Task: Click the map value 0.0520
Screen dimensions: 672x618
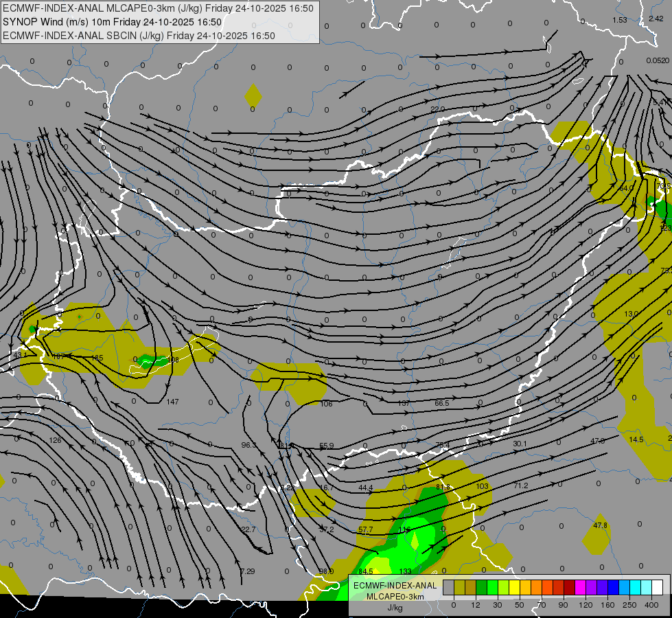Action: [x=658, y=61]
